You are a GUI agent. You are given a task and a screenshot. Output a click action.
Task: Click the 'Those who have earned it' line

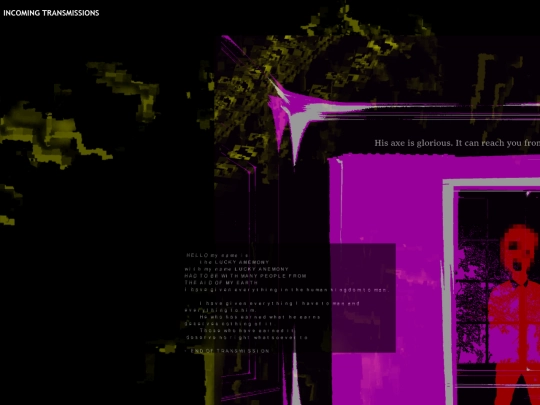tap(247, 331)
